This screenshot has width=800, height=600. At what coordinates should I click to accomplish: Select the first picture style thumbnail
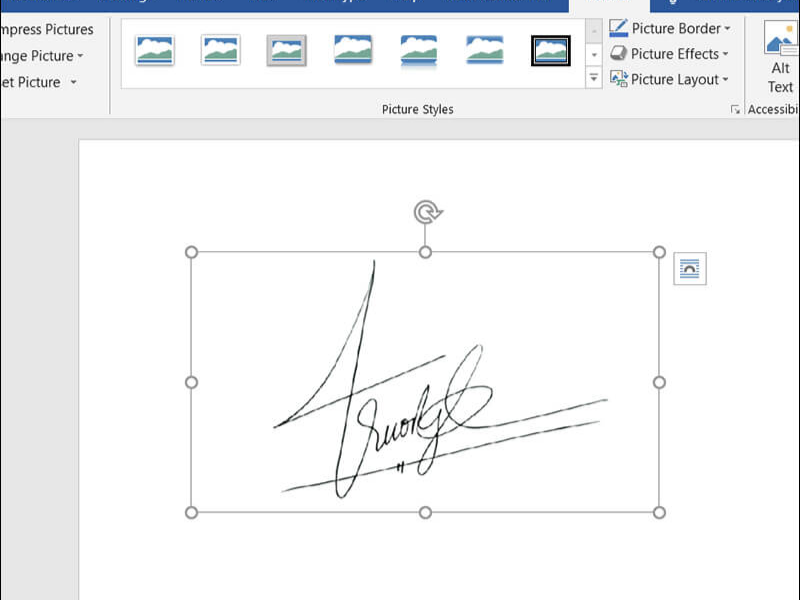pos(155,50)
